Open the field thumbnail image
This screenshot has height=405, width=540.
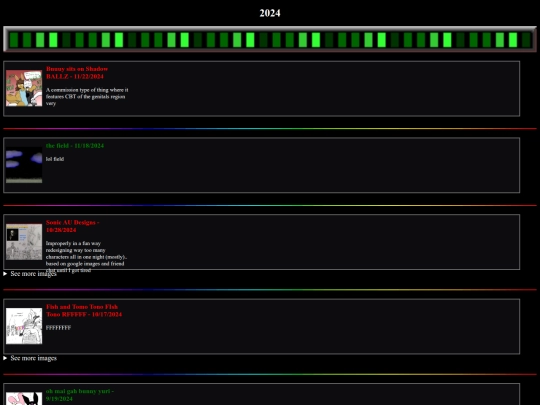tap(24, 165)
